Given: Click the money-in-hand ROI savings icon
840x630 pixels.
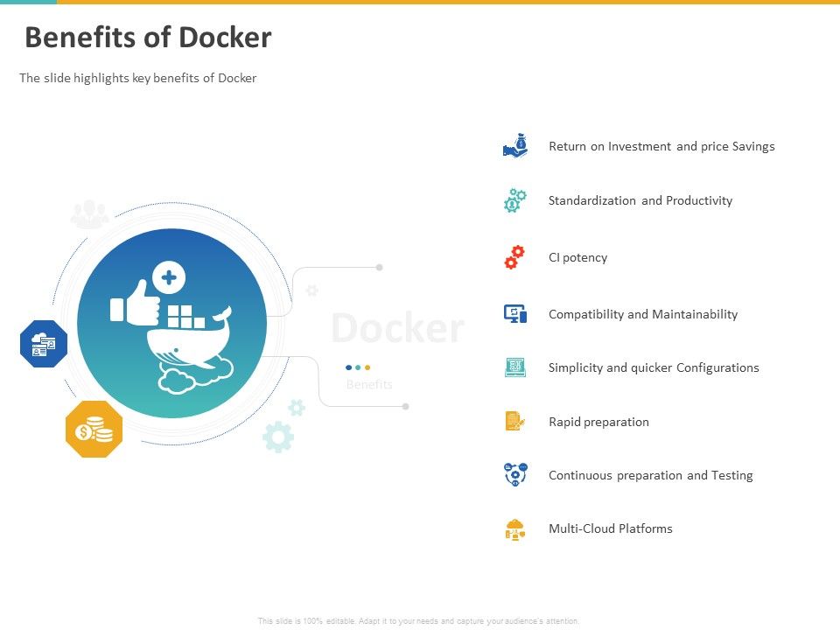Looking at the screenshot, I should [x=514, y=146].
